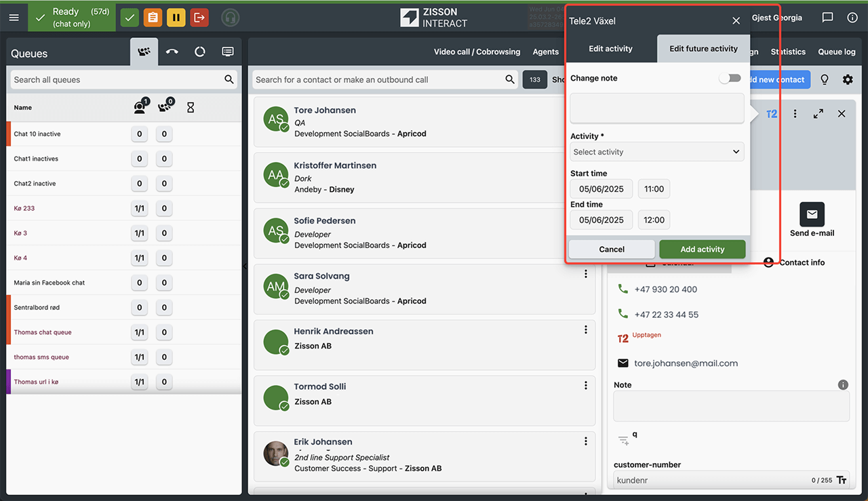Close the contact detail panel
Image resolution: width=868 pixels, height=501 pixels.
coord(842,114)
